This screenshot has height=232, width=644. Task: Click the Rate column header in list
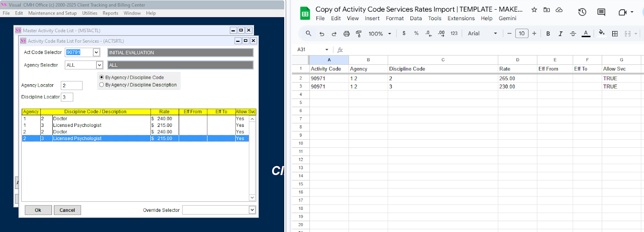[x=164, y=112]
